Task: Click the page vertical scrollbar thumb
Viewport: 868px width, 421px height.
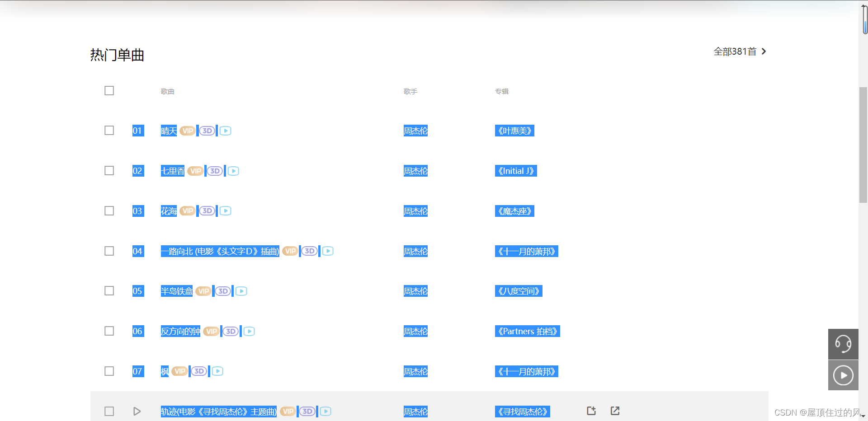Action: pos(863,145)
